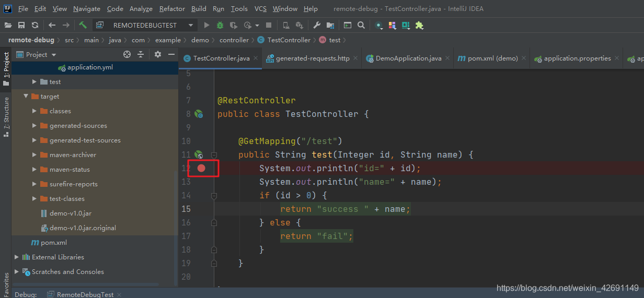Screen dimensions: 644x298
Task: Select the demo-v1.0.jar file
Action: (71, 213)
